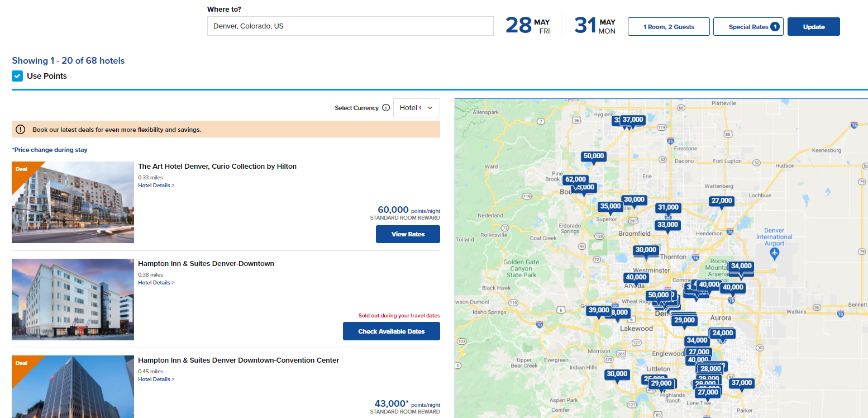Open the 1 Room, 2 Guests selector
Image resolution: width=868 pixels, height=418 pixels.
[669, 27]
